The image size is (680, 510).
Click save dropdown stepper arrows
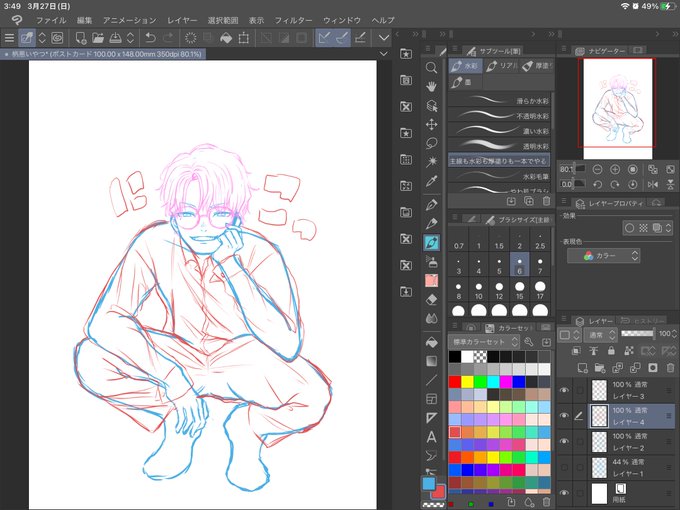130,38
